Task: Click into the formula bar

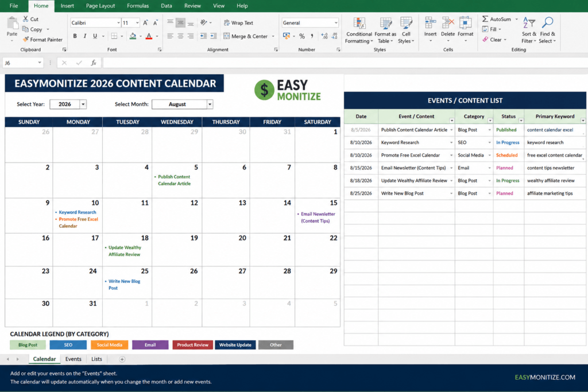Action: pyautogui.click(x=345, y=63)
